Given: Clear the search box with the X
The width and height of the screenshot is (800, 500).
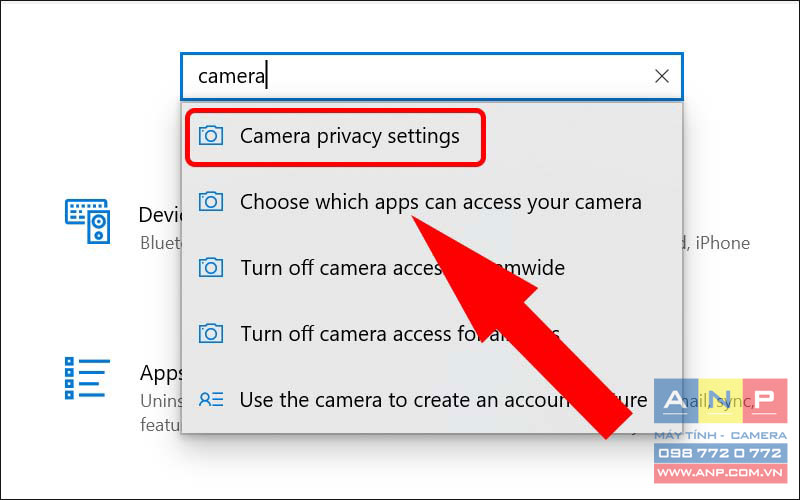Looking at the screenshot, I should click(662, 76).
